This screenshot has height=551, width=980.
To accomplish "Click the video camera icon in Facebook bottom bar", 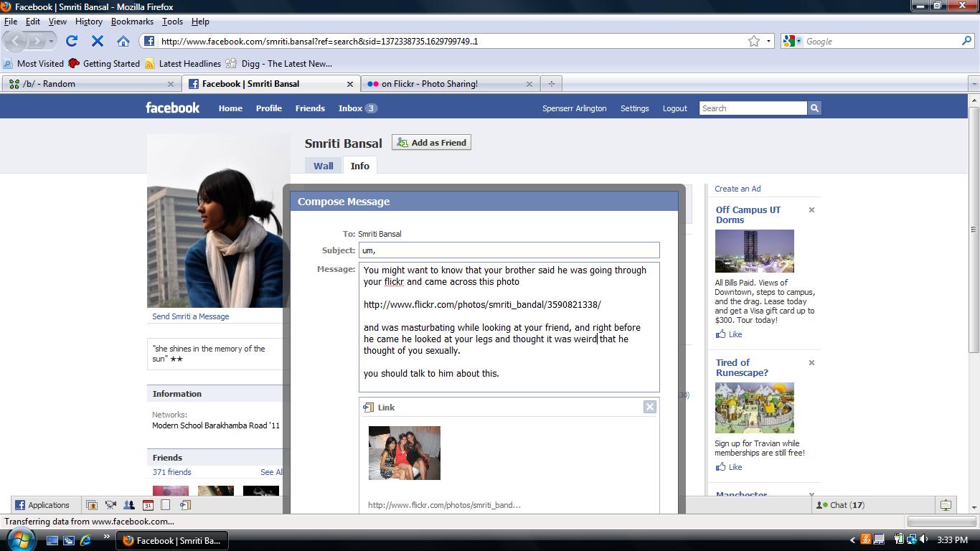I will point(110,505).
